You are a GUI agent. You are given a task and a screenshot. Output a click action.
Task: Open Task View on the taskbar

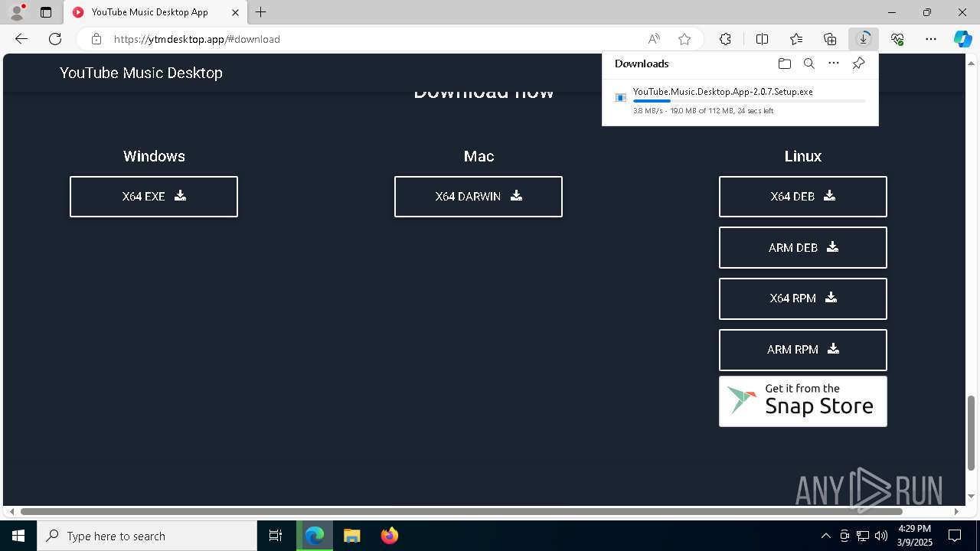tap(276, 536)
